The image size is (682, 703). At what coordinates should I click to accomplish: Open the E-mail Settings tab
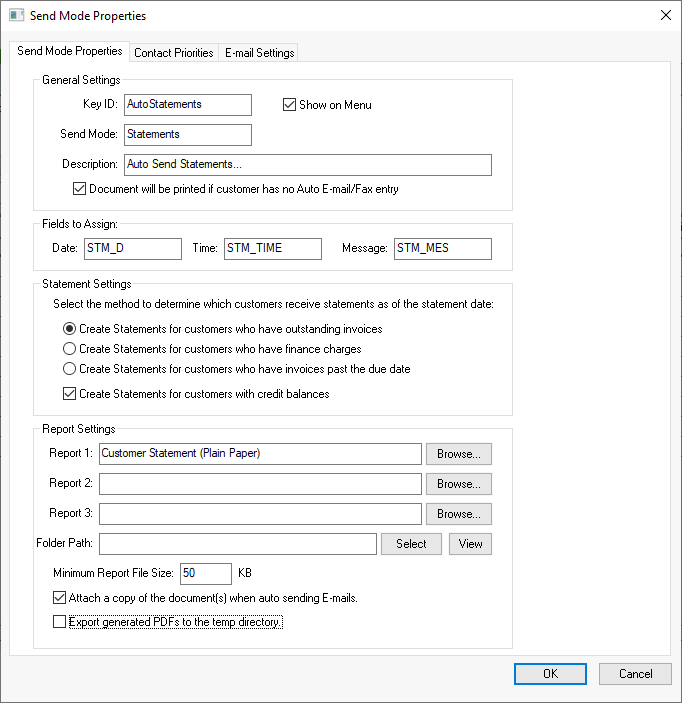[x=259, y=53]
